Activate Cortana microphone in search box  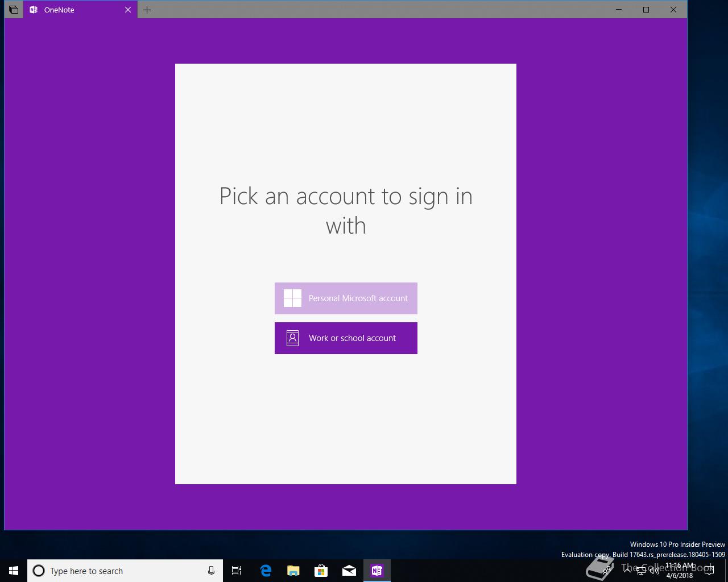(211, 571)
